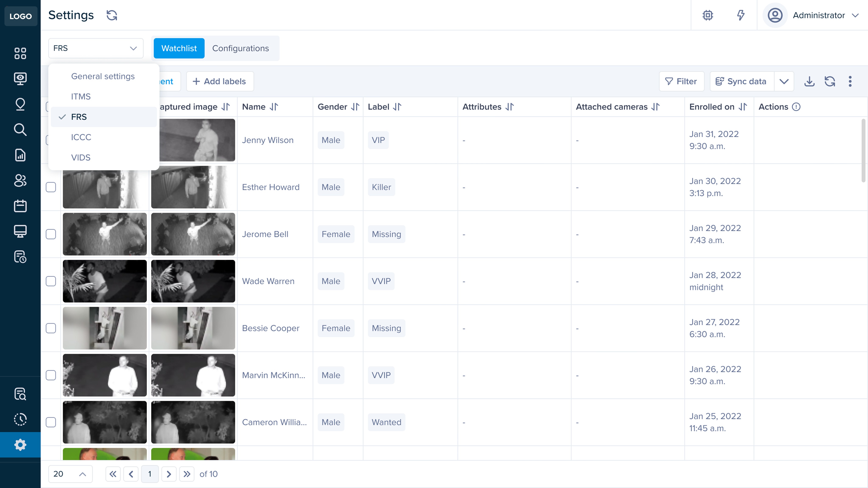Expand the Sync data dropdown arrow
The width and height of the screenshot is (868, 488).
tap(784, 81)
